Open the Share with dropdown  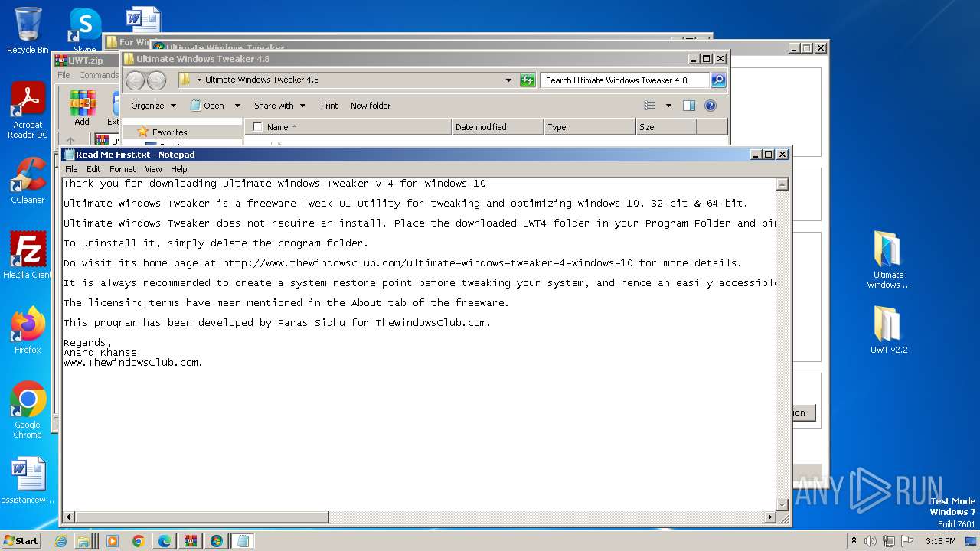(279, 106)
